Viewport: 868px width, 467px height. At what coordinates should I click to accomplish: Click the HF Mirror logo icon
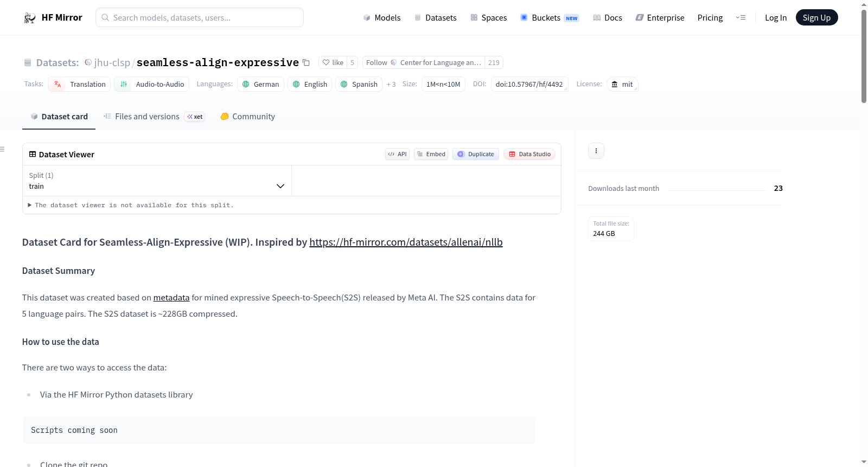pos(30,18)
